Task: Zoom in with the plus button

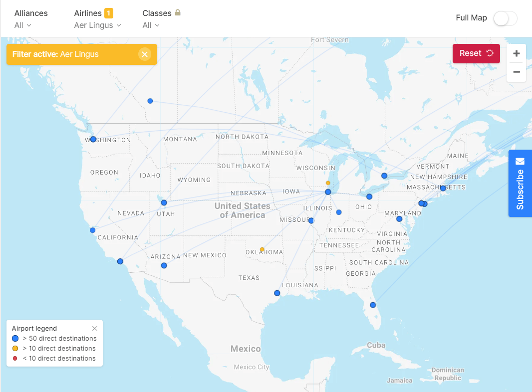Action: (516, 53)
